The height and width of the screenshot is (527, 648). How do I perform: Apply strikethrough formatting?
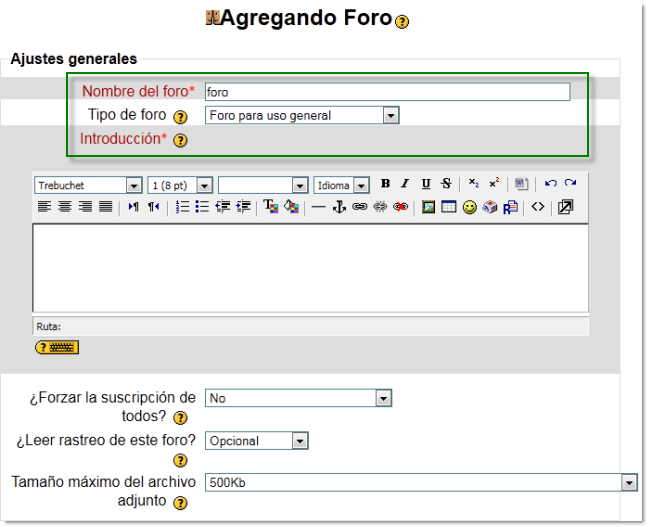pos(445,185)
